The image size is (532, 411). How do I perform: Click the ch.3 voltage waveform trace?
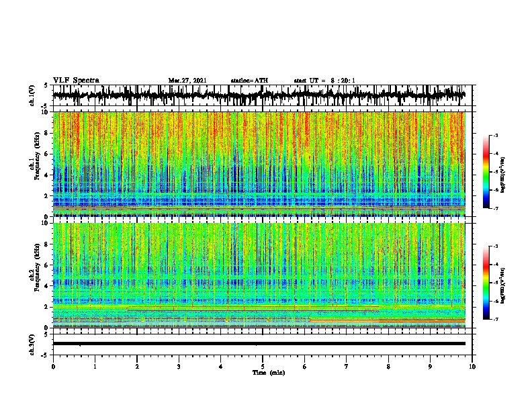tap(259, 344)
